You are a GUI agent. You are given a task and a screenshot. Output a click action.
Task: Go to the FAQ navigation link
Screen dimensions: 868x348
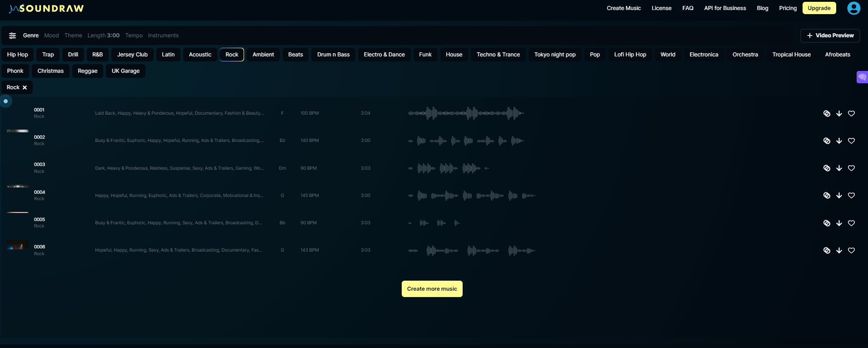[x=688, y=8]
